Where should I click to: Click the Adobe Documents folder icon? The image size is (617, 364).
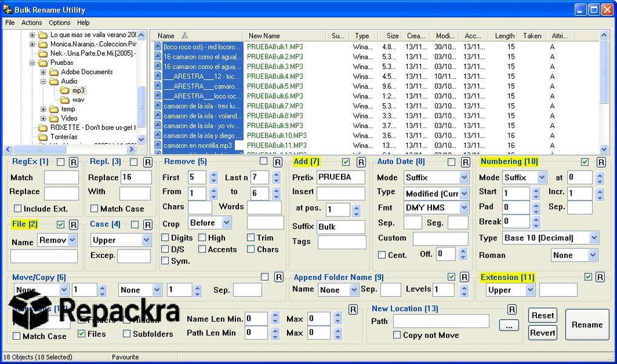tap(54, 72)
